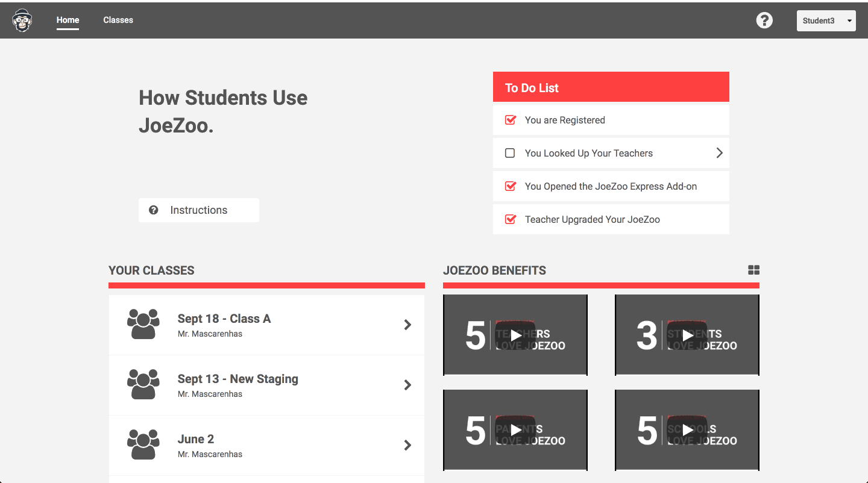Screen dimensions: 868x483
Task: Play the Parents Love JoeZoo video
Action: coord(515,430)
